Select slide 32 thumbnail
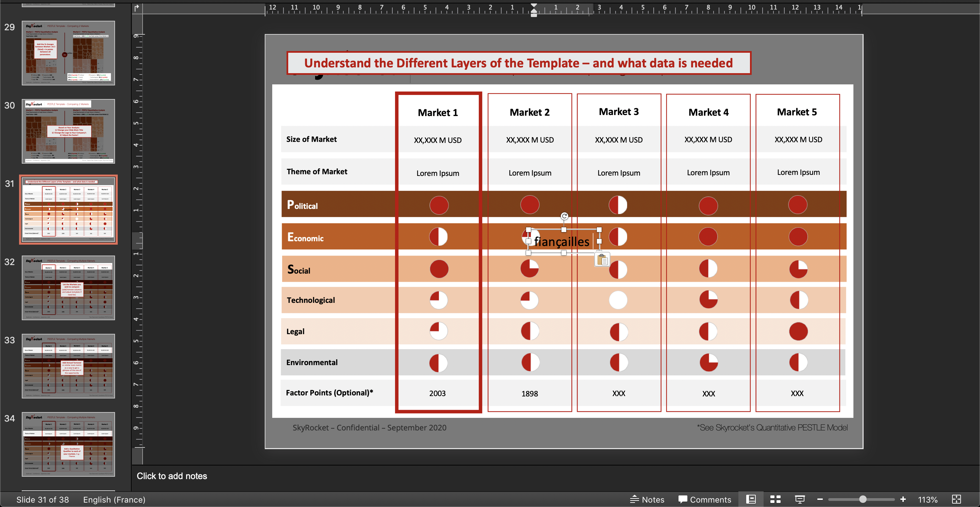This screenshot has width=980, height=507. point(68,288)
